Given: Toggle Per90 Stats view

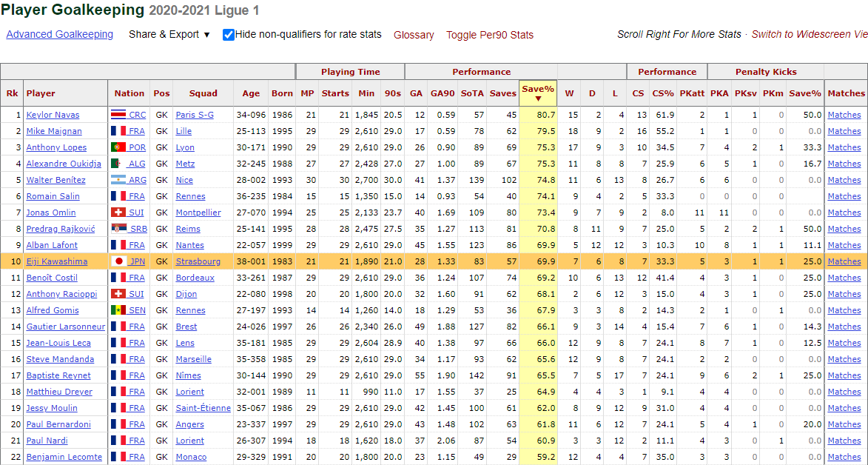Looking at the screenshot, I should 490,35.
